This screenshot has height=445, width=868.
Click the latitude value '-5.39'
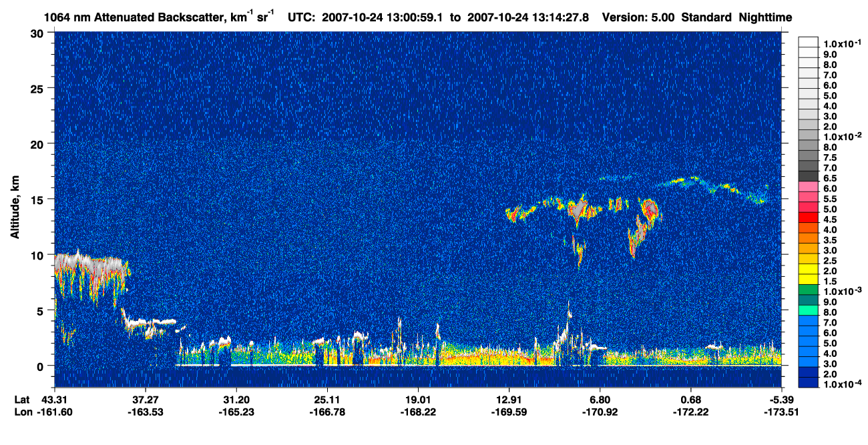(x=782, y=399)
